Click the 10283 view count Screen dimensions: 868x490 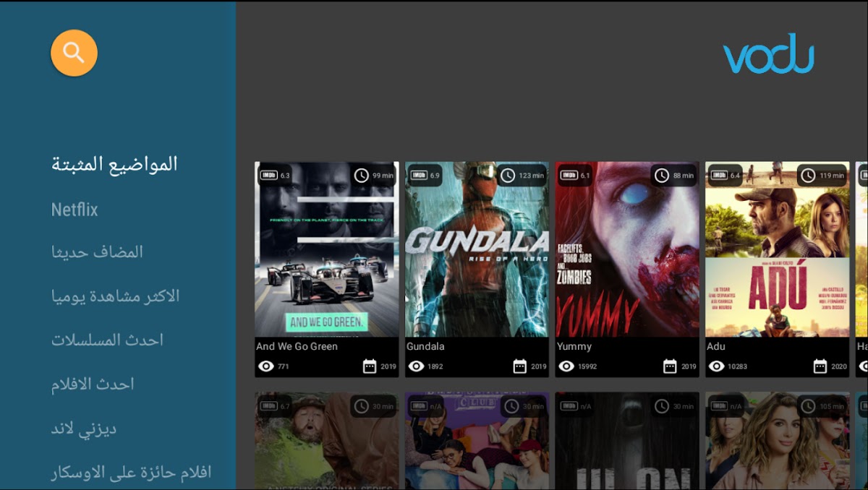(738, 367)
